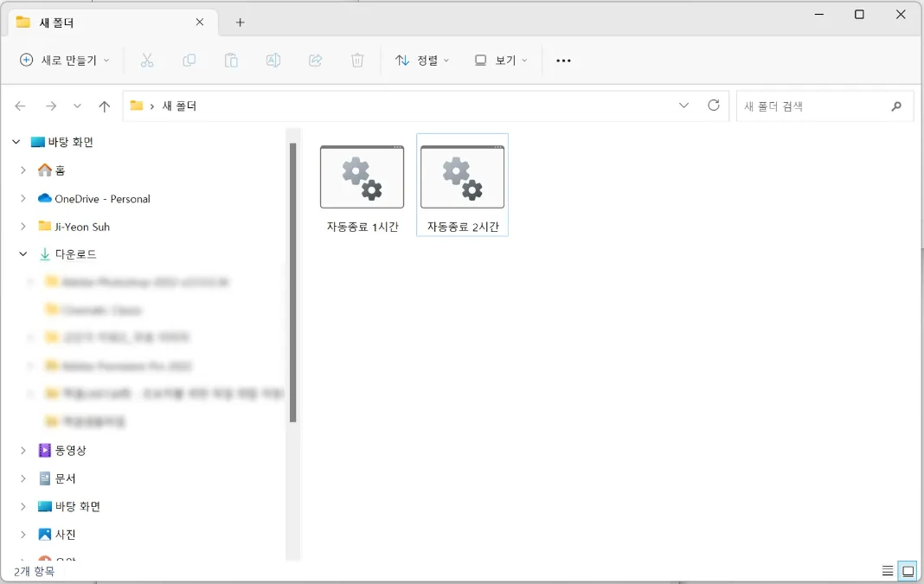Click the search magnifier icon
Viewport: 924px width, 584px height.
[896, 106]
